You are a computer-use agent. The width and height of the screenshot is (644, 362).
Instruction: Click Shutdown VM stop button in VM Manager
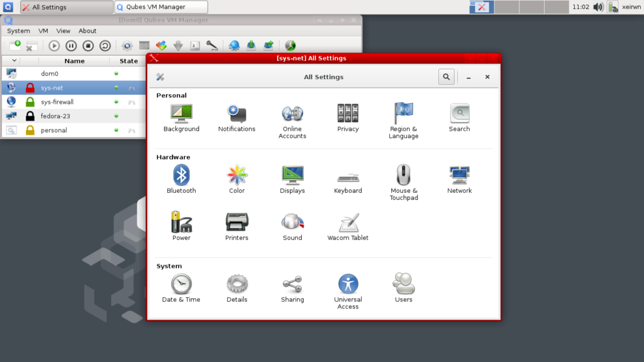(88, 45)
